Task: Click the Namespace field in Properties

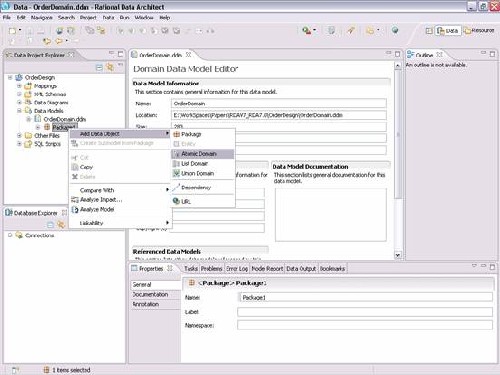Action: (365, 325)
